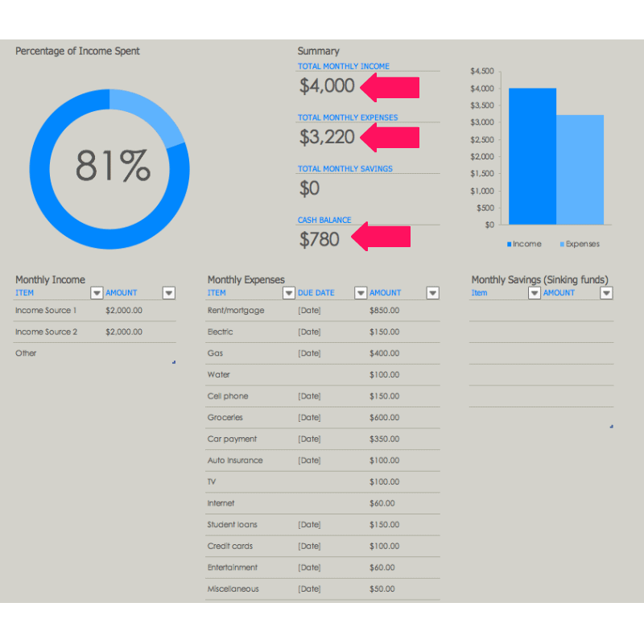Open the DUE DATE filter dropdown
Screen dimensions: 644x644
(x=361, y=293)
